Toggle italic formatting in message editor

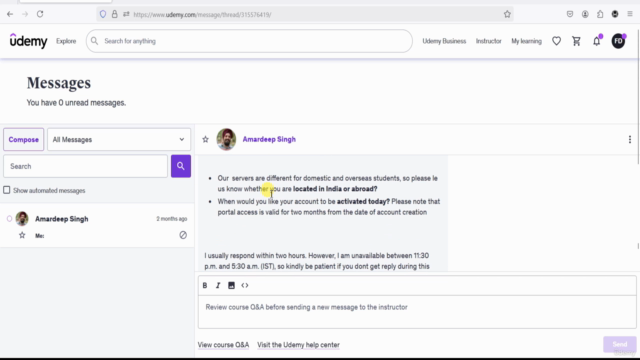click(x=218, y=285)
